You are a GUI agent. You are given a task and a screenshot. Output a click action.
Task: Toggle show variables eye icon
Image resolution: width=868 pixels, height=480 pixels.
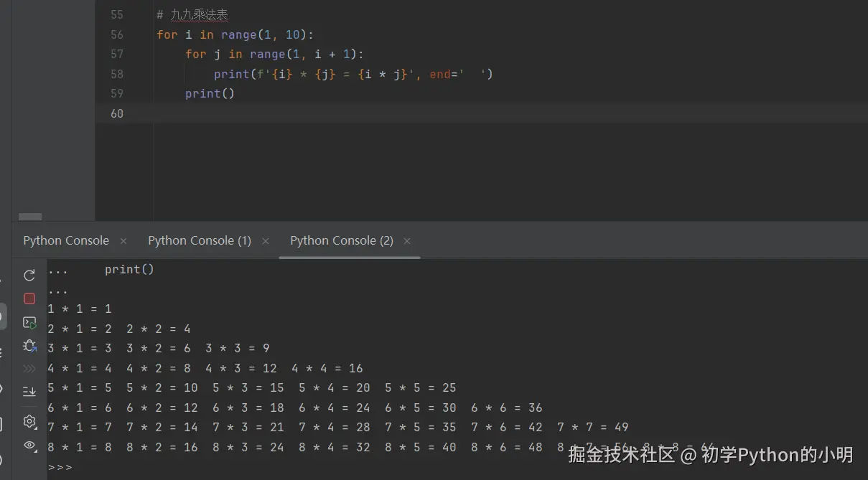click(x=29, y=445)
